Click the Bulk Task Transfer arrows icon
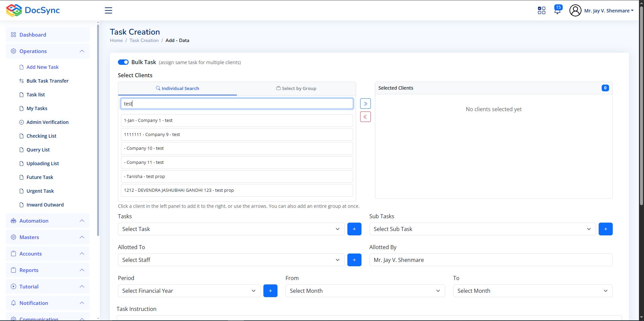The width and height of the screenshot is (644, 321). tap(22, 81)
